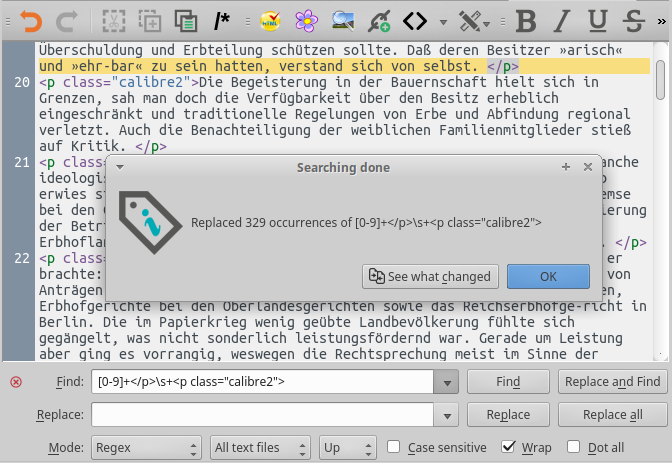Image resolution: width=672 pixels, height=463 pixels.
Task: Open the dropdown arrow beside the brackets icon
Action: [x=444, y=22]
